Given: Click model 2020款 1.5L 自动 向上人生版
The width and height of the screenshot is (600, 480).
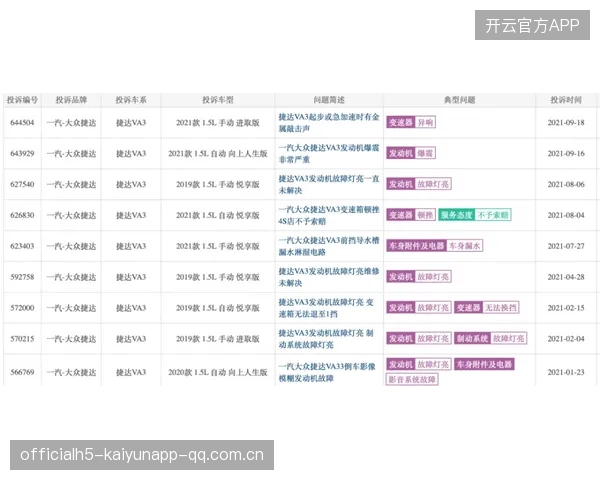Looking at the screenshot, I should coord(218,372).
